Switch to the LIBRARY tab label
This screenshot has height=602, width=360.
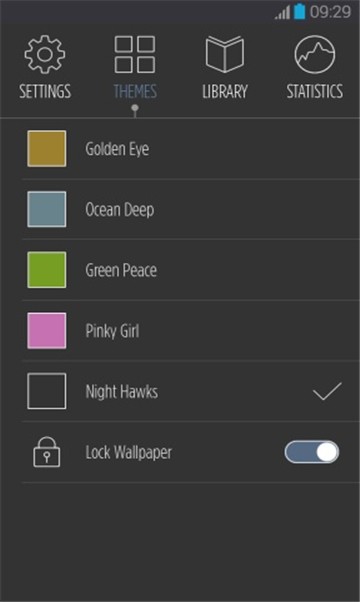(x=225, y=91)
